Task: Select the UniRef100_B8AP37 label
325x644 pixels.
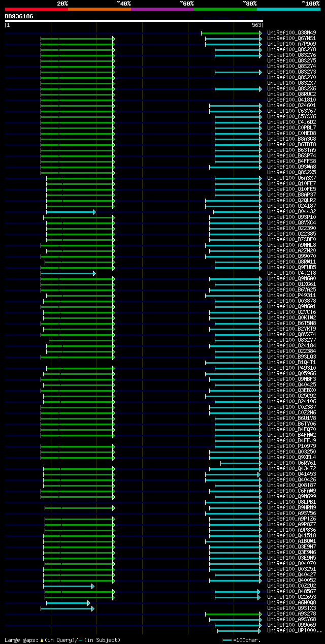Action: (292, 195)
